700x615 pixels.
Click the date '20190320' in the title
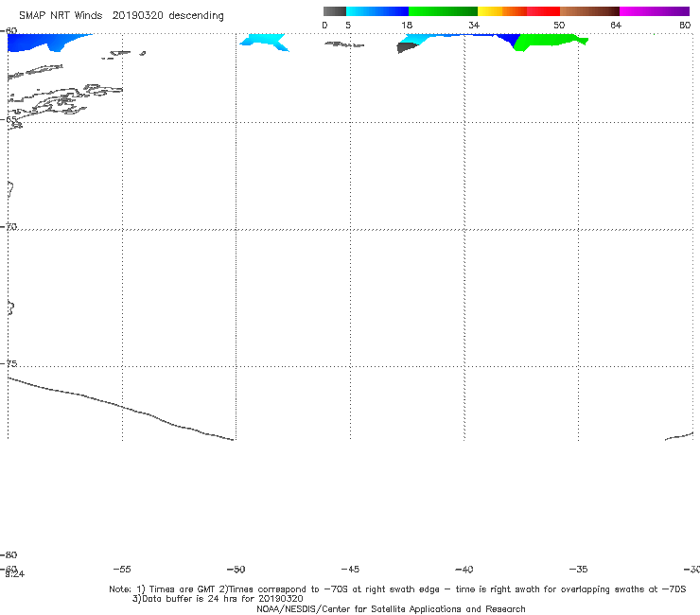click(x=138, y=15)
